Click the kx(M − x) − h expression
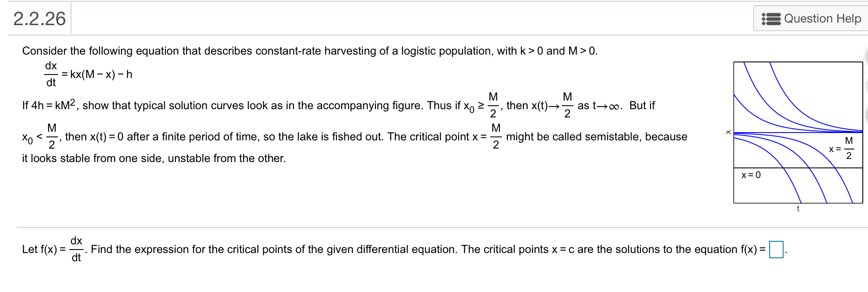This screenshot has height=292, width=868. [101, 74]
